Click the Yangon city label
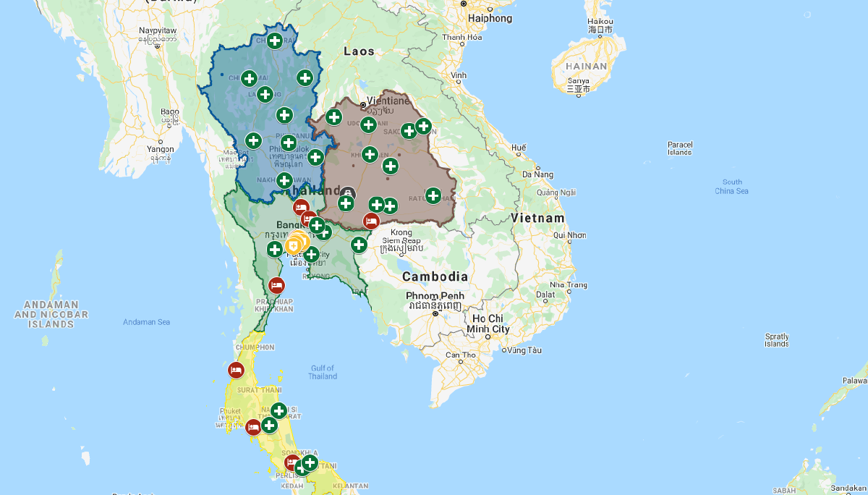 [160, 150]
